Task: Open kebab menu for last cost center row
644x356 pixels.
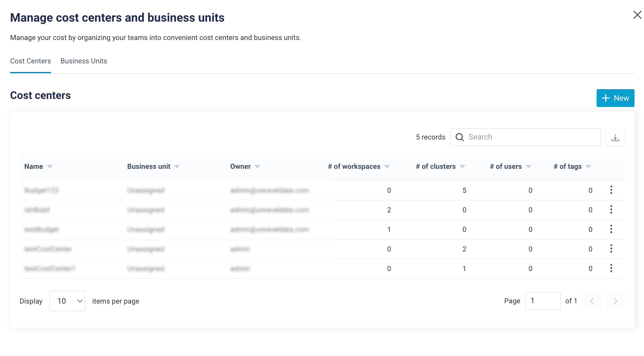Action: [x=611, y=268]
